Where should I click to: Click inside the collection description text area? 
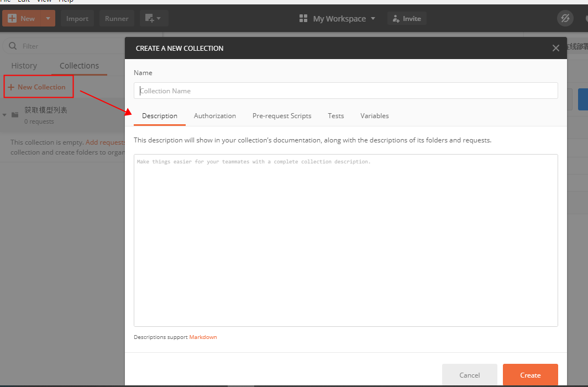[346, 240]
